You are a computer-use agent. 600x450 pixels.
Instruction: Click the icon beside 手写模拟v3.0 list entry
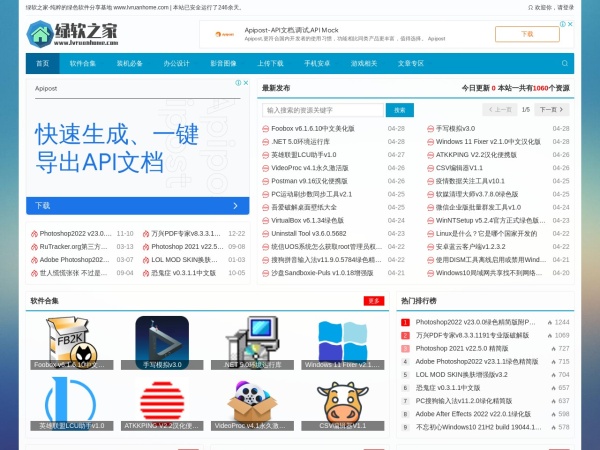click(430, 129)
